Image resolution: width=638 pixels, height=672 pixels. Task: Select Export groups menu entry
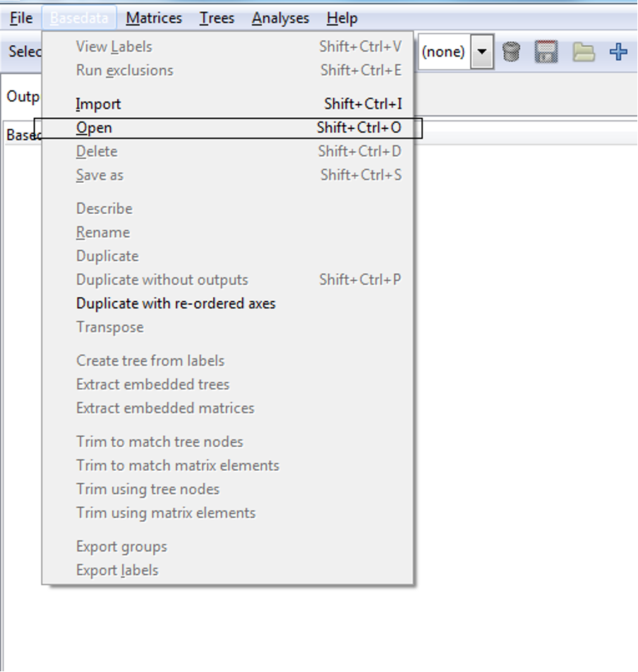(121, 547)
